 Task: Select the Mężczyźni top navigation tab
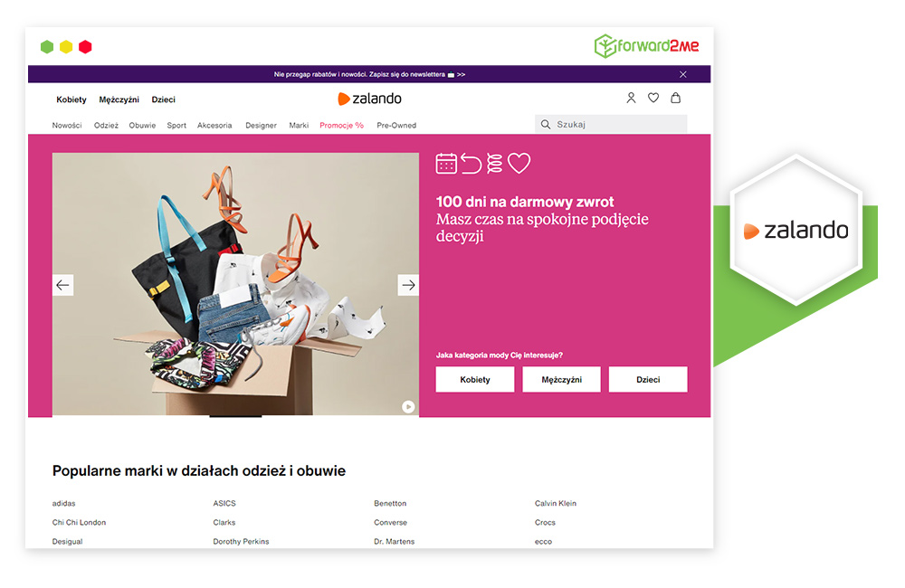tap(119, 100)
